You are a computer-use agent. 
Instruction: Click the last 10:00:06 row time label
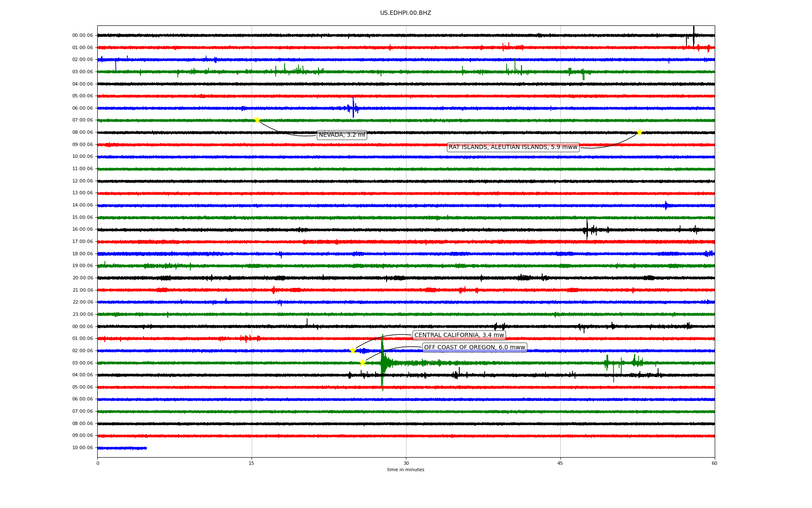82,448
